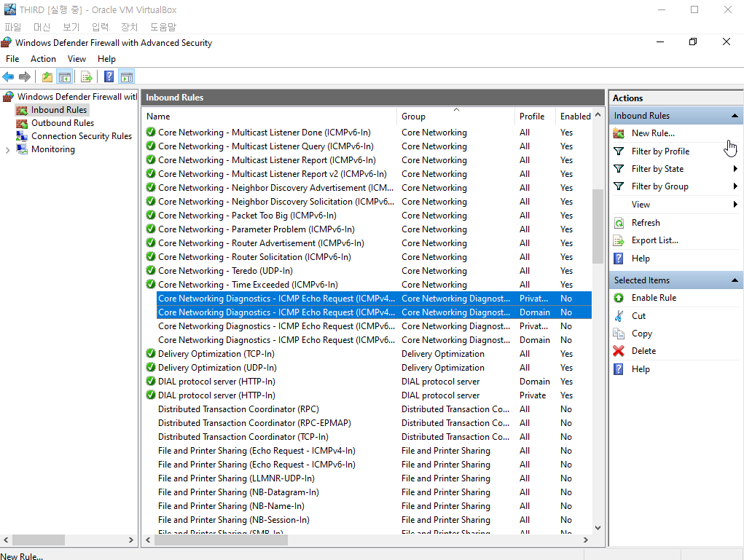
Task: Select DIAL protocol server (HTTP-In) Private rule
Action: pos(368,395)
